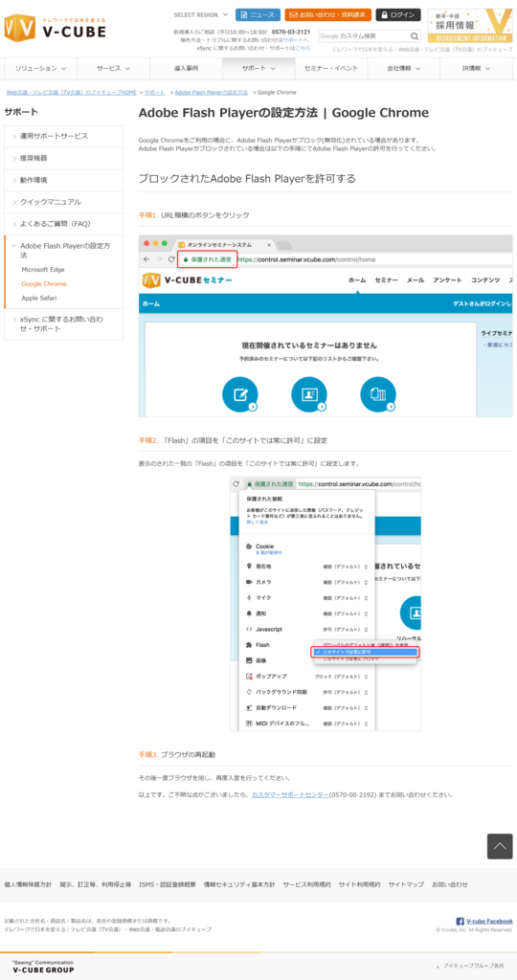Open the セミナー・イベント nav menu
Image resolution: width=517 pixels, height=980 pixels.
point(330,69)
